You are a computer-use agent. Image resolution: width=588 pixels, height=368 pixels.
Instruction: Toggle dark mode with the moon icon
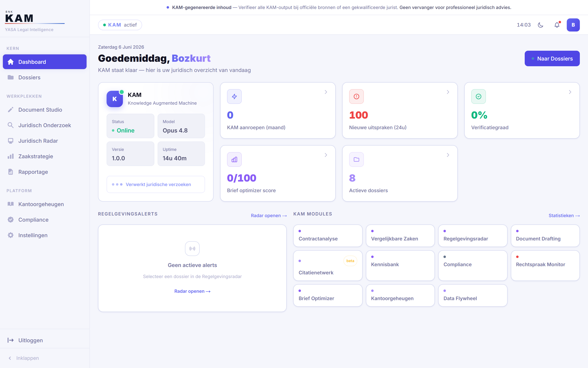541,25
